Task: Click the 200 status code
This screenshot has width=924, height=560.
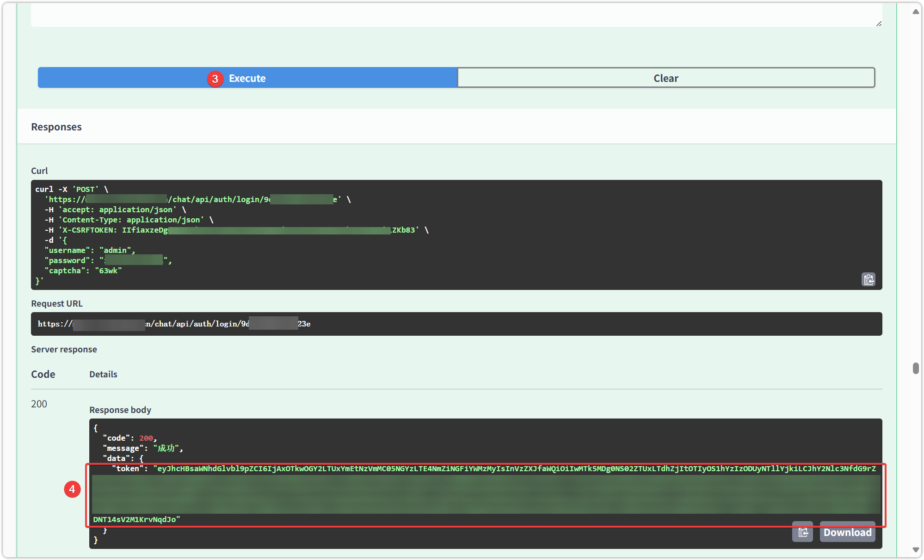Action: point(39,404)
